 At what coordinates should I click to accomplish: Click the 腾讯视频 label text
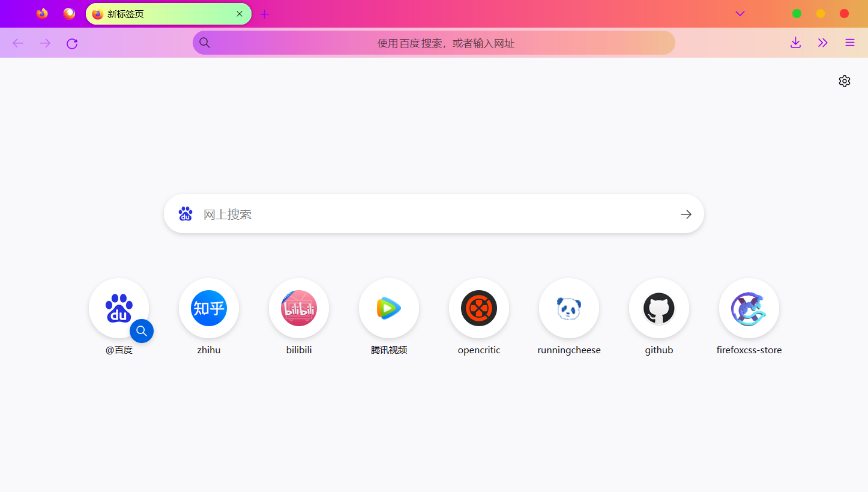tap(389, 350)
